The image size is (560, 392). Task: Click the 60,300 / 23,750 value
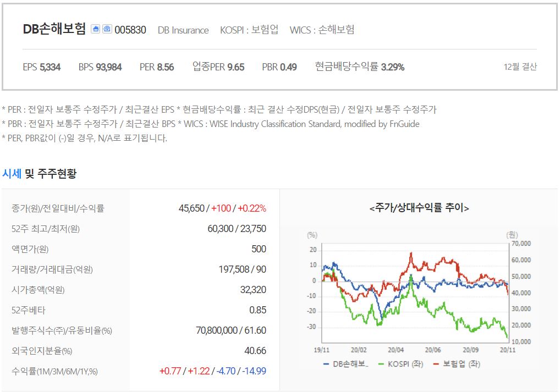pos(237,229)
